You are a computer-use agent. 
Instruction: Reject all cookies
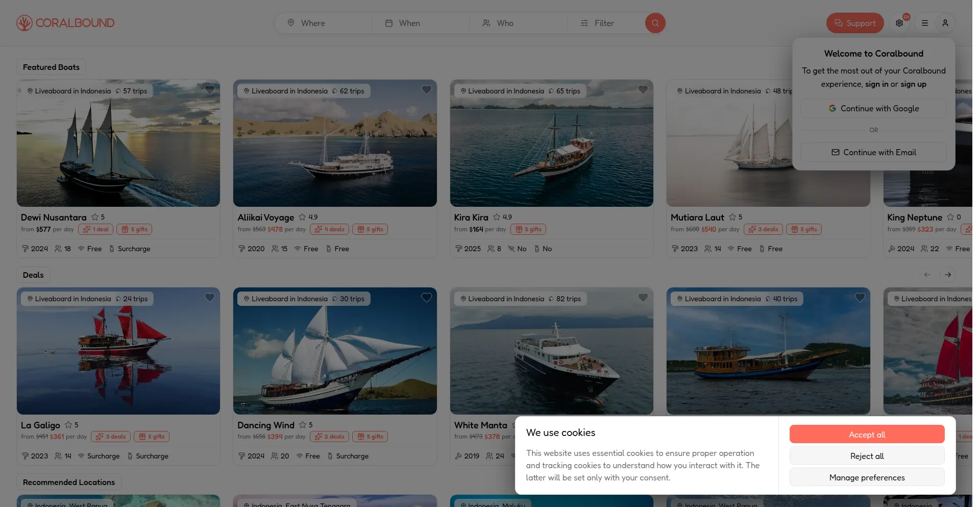(867, 456)
